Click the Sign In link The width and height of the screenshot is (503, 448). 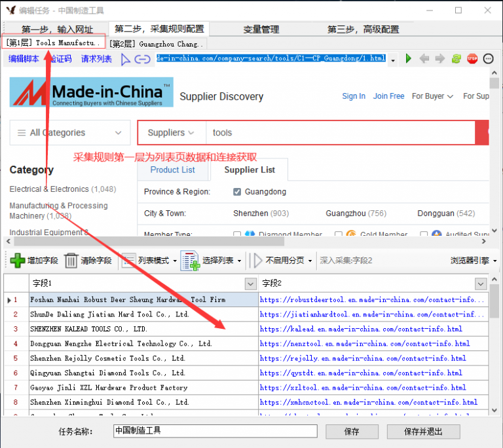click(354, 96)
